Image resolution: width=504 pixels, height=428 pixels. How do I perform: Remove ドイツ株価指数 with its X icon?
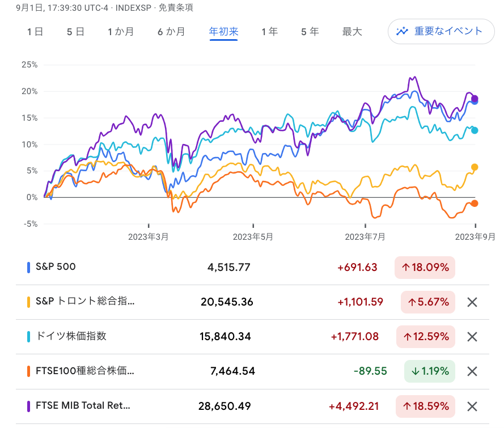[472, 337]
